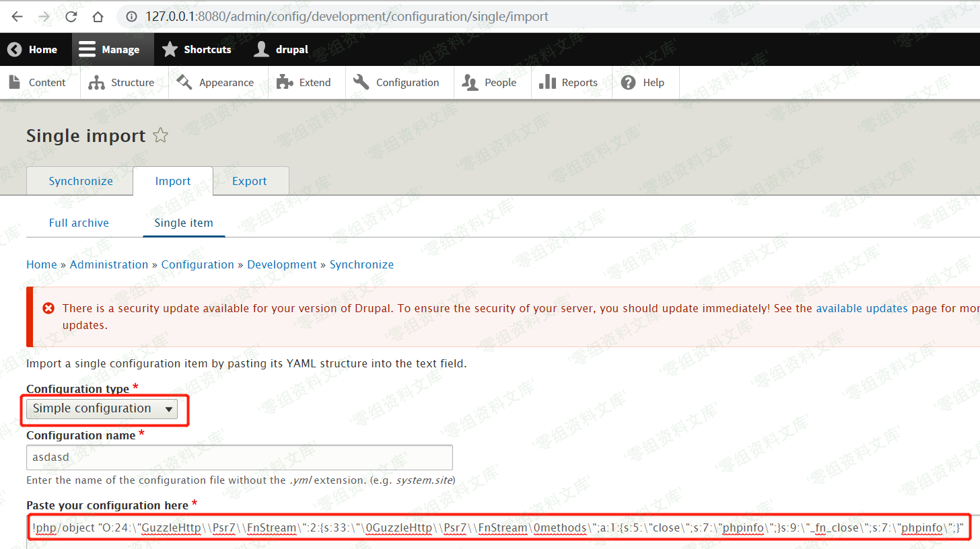Select the Full archive sub-tab
The height and width of the screenshot is (549, 980).
[79, 223]
